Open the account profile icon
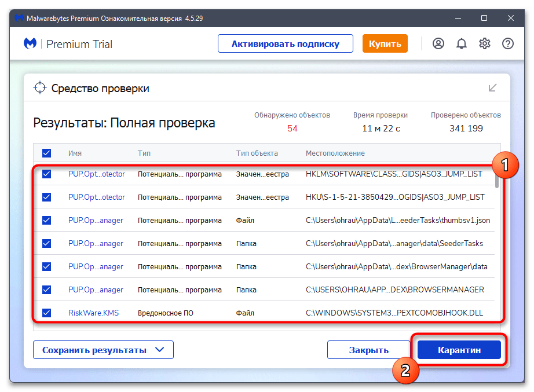Screen dimensions: 534x392 (x=438, y=43)
